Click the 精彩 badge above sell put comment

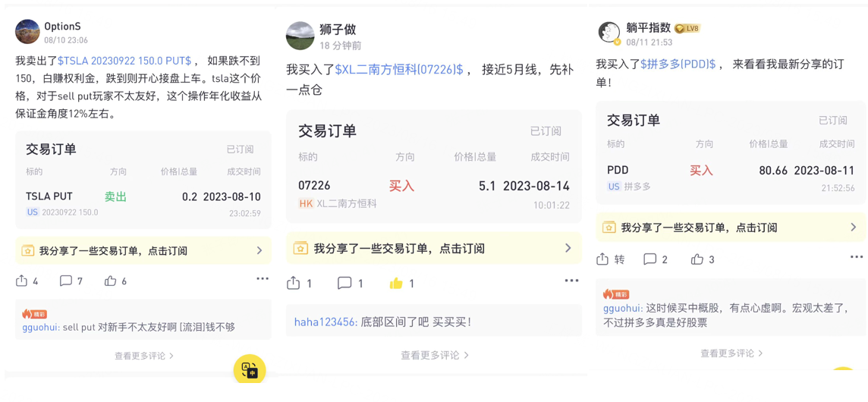[x=33, y=314]
